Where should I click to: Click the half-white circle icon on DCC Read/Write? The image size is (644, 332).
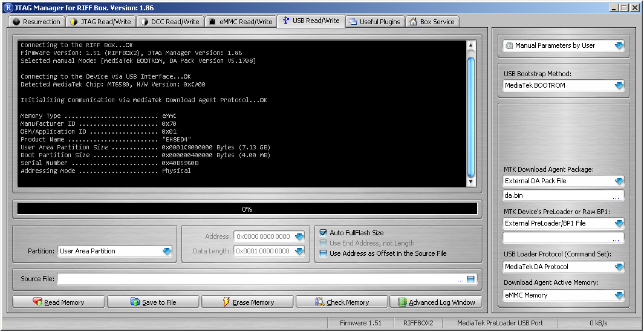(x=144, y=22)
